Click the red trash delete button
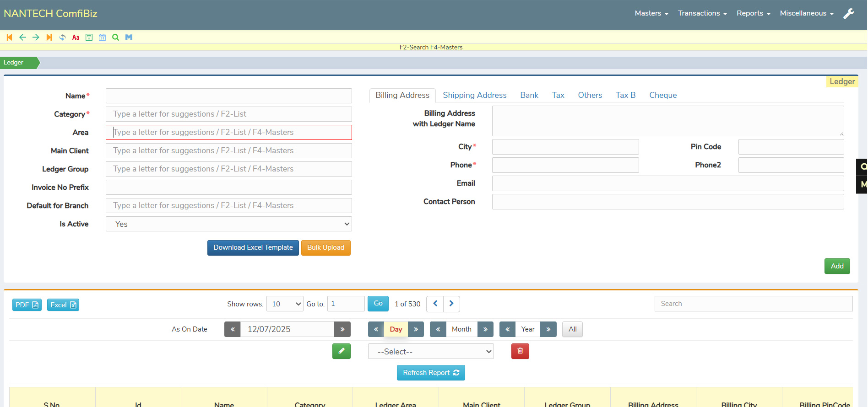 point(520,351)
